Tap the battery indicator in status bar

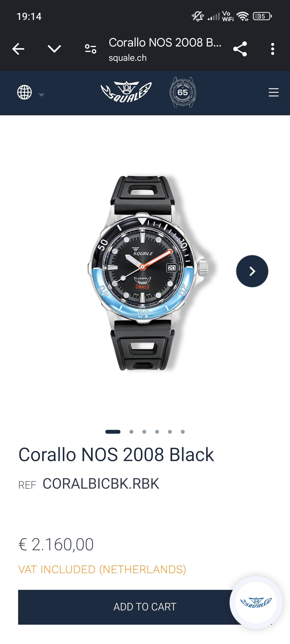(x=262, y=16)
